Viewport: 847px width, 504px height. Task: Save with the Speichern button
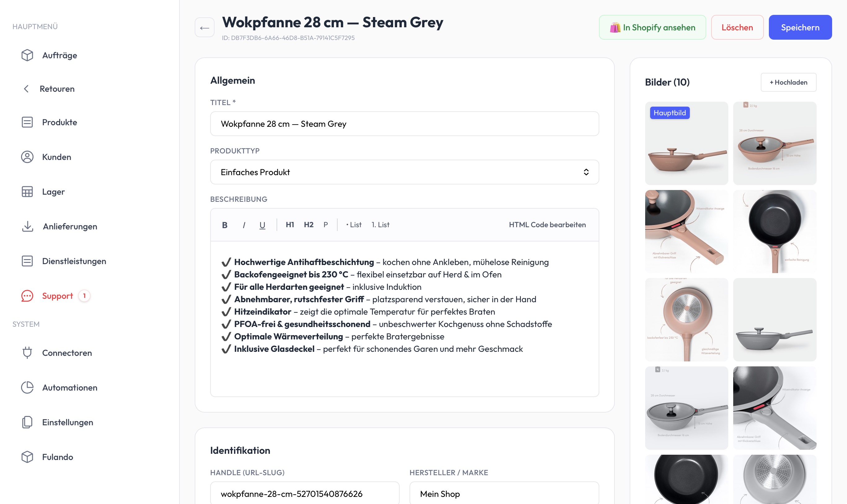coord(800,28)
